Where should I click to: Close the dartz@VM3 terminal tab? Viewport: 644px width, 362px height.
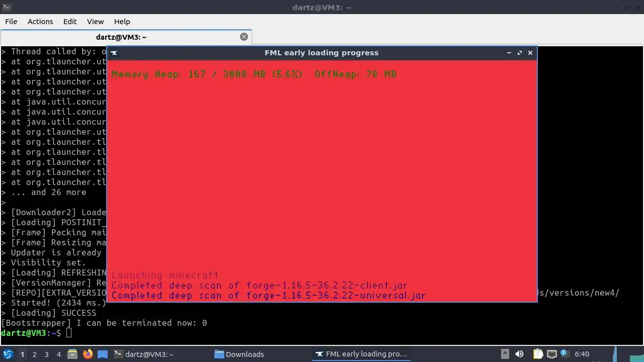[x=244, y=37]
